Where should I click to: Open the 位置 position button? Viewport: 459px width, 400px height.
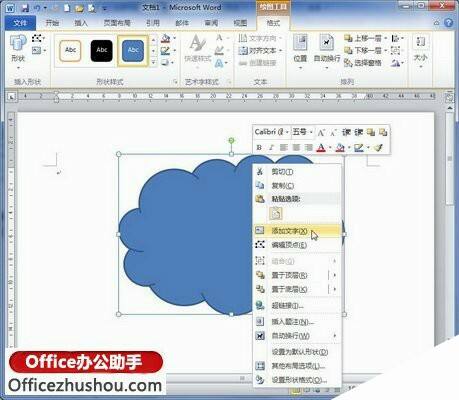(300, 51)
